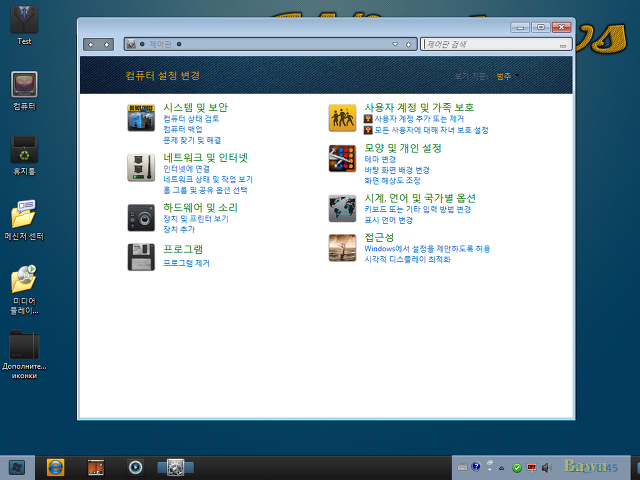The image size is (640, 480).
Task: Click the Windows Start button
Action: tap(17, 468)
